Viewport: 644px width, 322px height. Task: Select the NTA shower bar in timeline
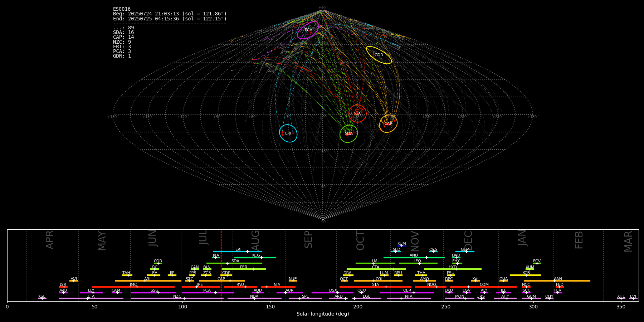pos(409,298)
